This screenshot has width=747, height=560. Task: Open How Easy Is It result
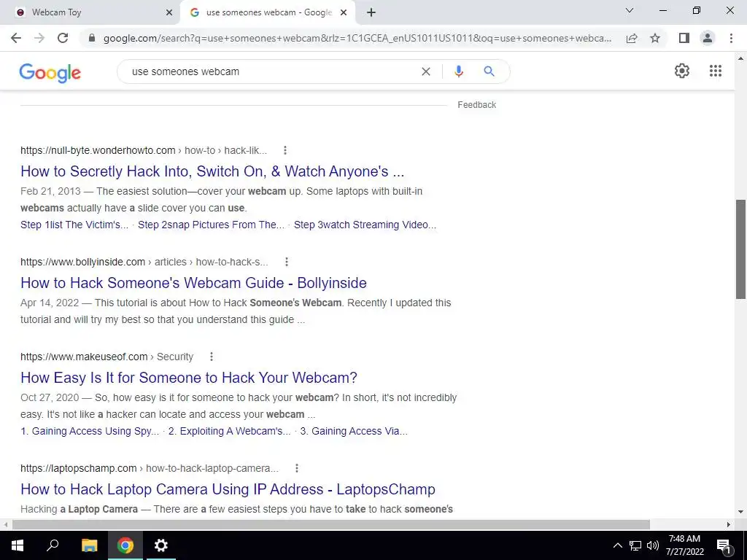(x=189, y=378)
